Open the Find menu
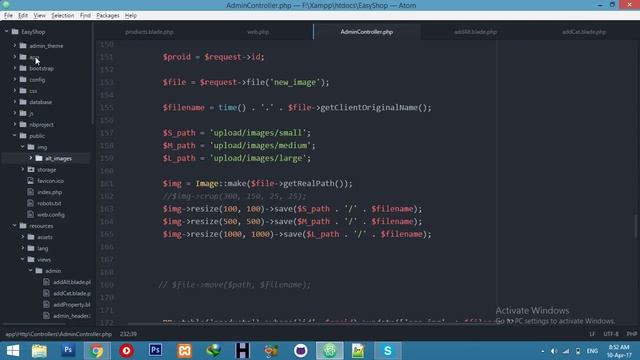The image size is (640, 360). point(85,16)
